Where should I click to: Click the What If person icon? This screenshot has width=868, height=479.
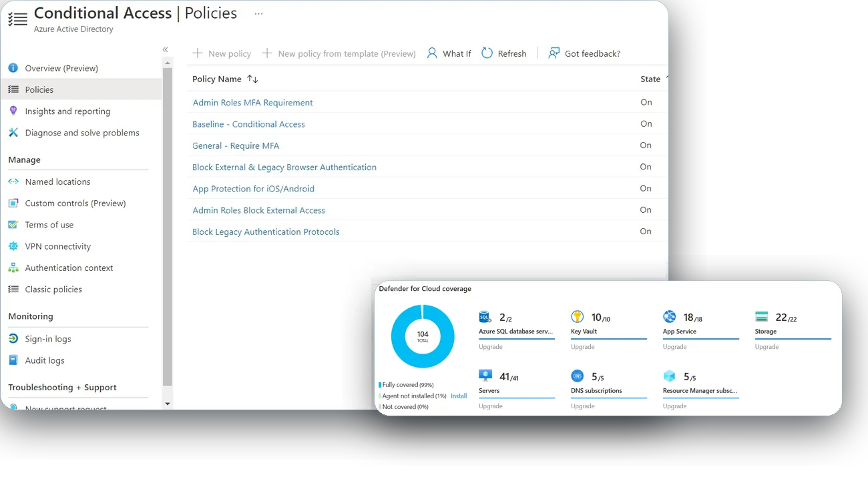coord(432,53)
